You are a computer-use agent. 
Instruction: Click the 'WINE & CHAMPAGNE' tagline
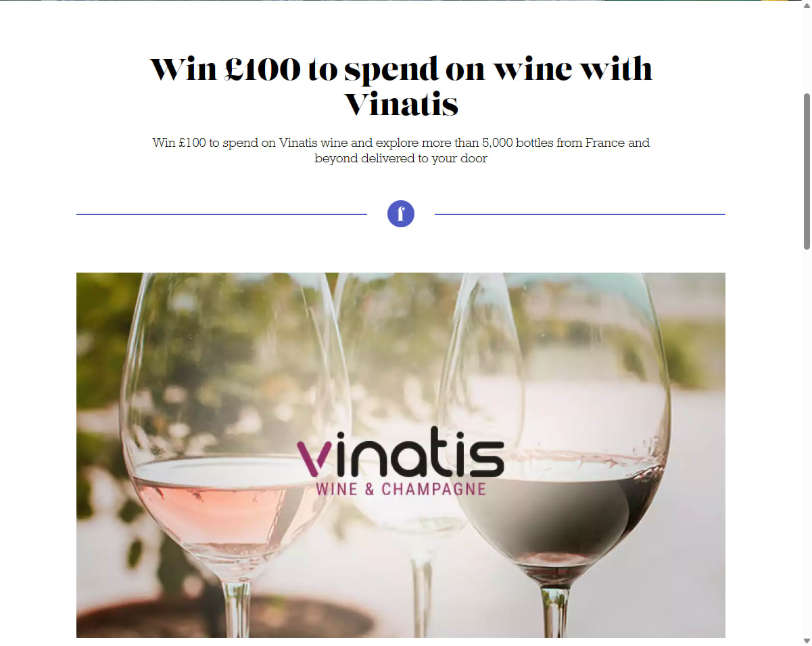point(401,488)
